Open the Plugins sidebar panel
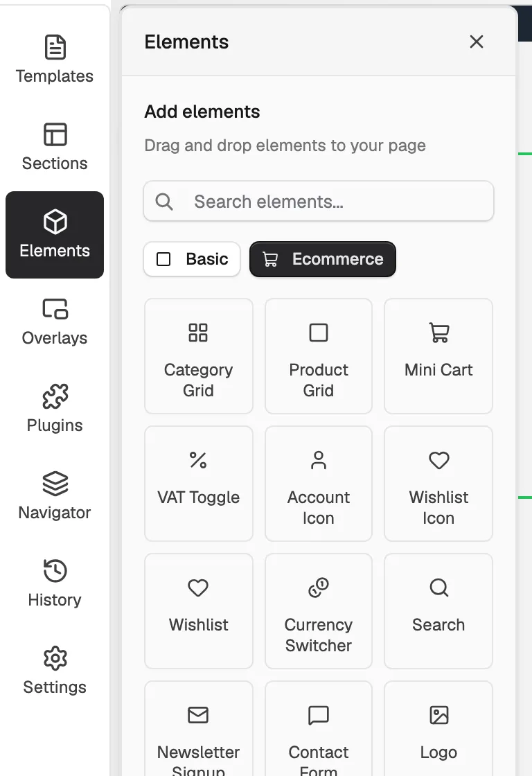 point(55,409)
